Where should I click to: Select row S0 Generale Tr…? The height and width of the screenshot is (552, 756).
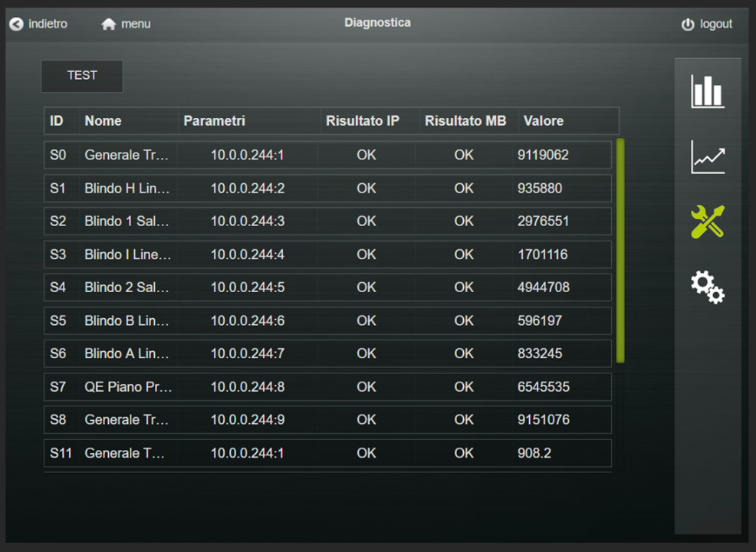point(327,155)
